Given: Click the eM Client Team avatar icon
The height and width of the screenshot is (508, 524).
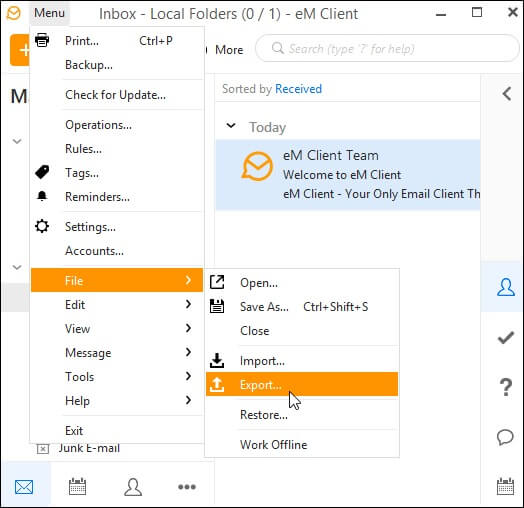Looking at the screenshot, I should (257, 166).
